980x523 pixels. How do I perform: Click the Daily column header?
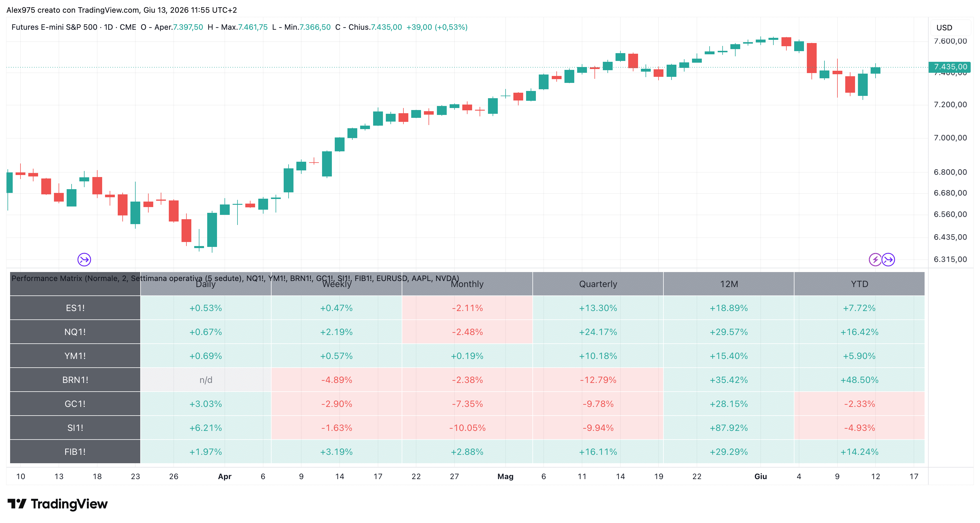tap(206, 284)
